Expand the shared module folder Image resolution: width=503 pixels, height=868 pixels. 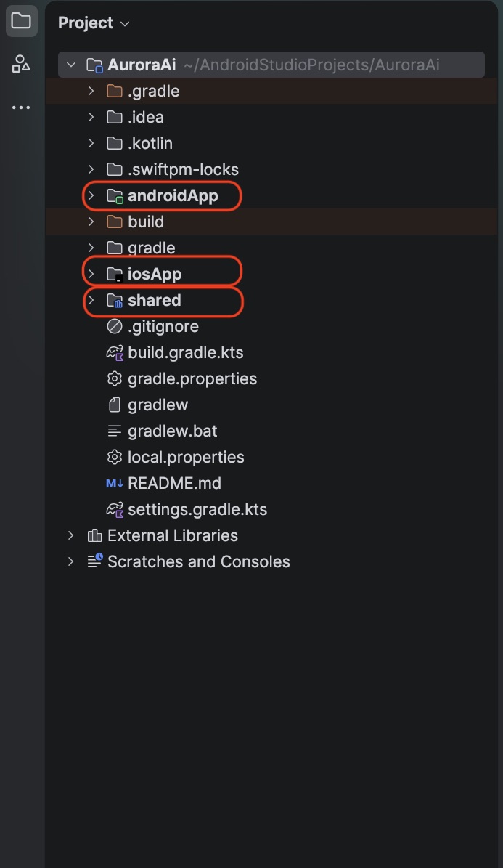pyautogui.click(x=91, y=300)
